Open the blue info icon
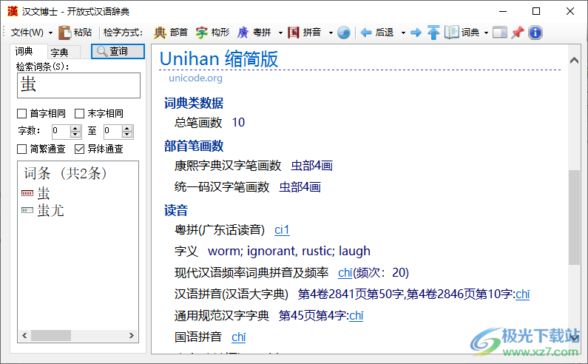 [x=535, y=33]
